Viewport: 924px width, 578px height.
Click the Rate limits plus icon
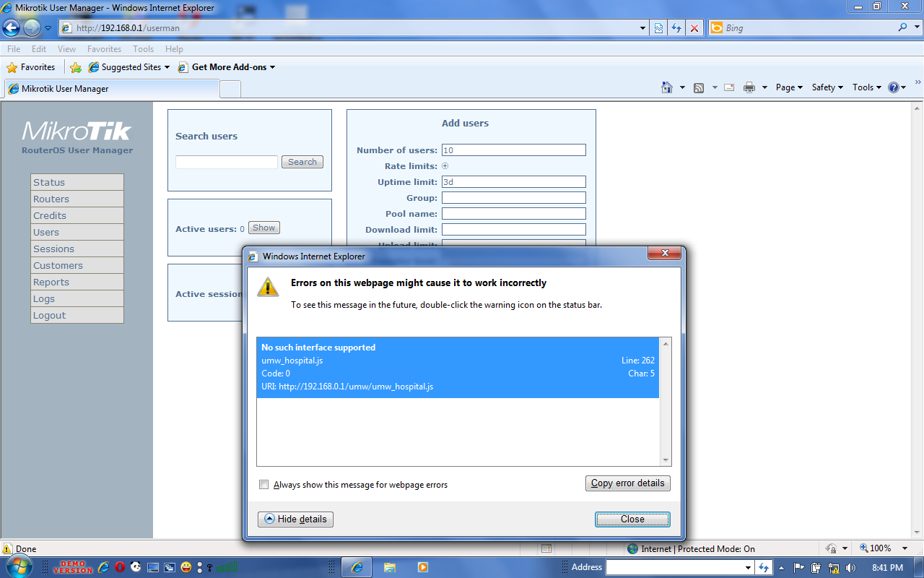(445, 166)
